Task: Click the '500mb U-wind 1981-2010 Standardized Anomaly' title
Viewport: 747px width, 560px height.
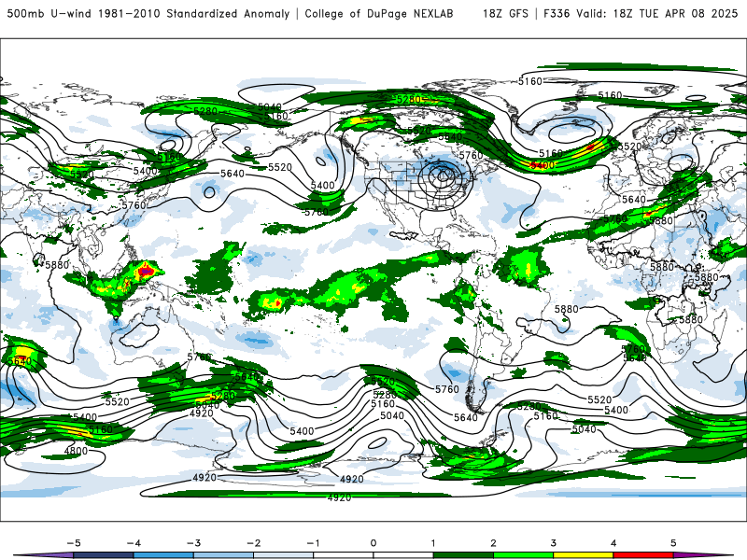Action: pyautogui.click(x=148, y=14)
